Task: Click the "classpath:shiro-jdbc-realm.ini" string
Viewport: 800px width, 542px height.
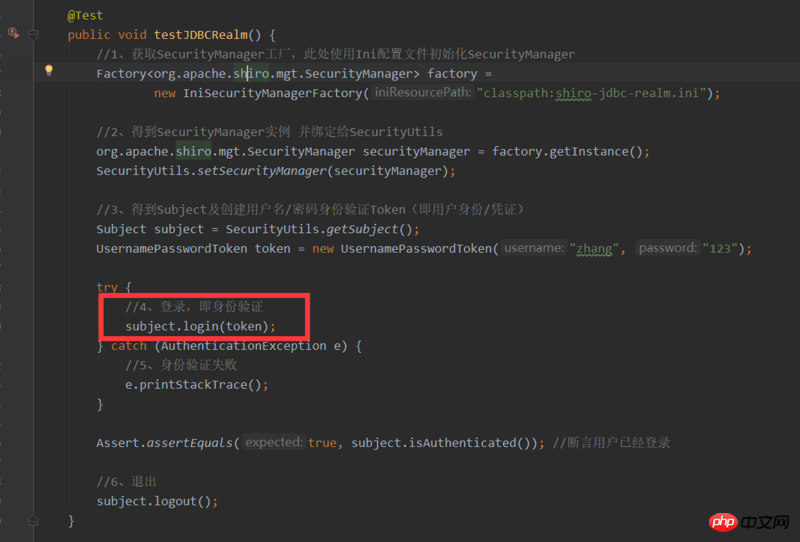Action: tap(595, 93)
